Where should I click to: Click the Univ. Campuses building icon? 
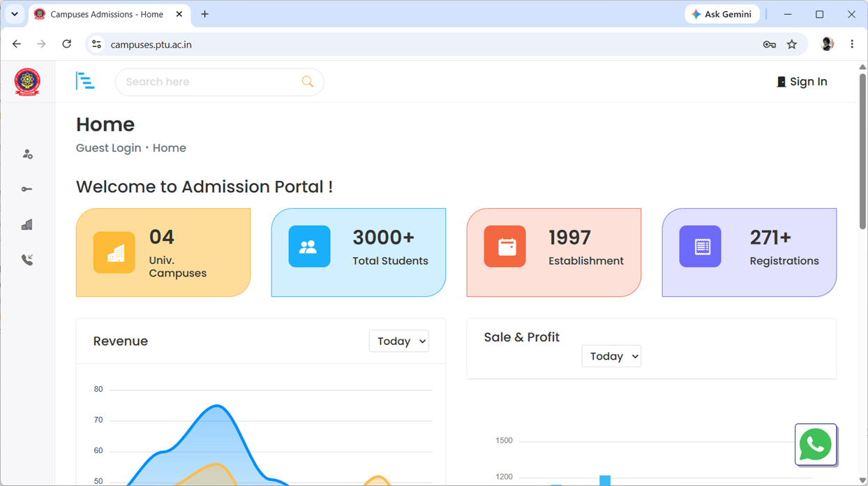coord(114,252)
